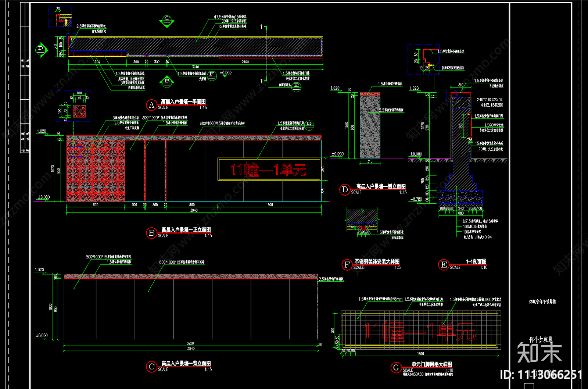This screenshot has width=588, height=389.
Task: Select the title 不锈钢装饰安装大样图
Action: coord(377,262)
